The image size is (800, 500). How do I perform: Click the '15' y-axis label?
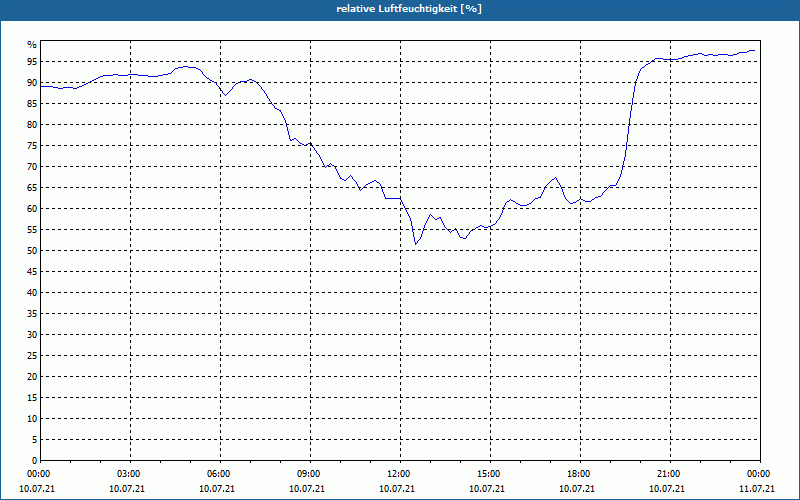32,397
